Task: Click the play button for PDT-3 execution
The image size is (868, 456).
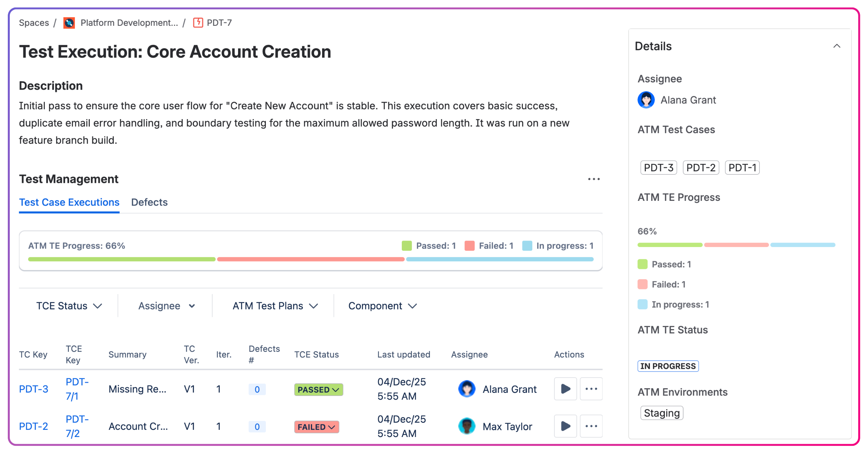Action: pyautogui.click(x=565, y=389)
